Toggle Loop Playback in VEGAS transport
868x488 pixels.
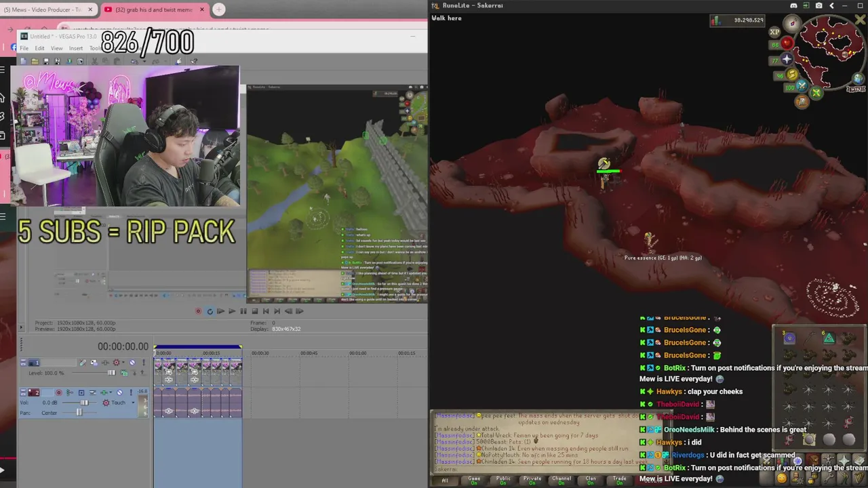[210, 311]
